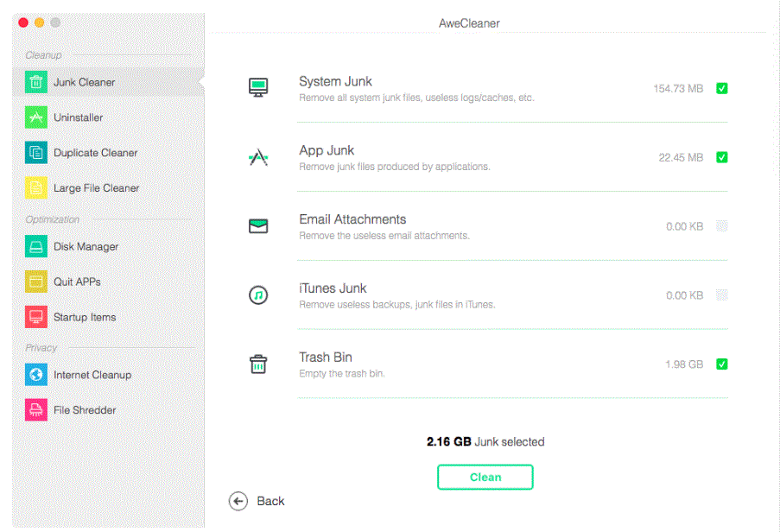Click the Email Attachments envelope icon
The height and width of the screenshot is (532, 780).
(x=258, y=226)
